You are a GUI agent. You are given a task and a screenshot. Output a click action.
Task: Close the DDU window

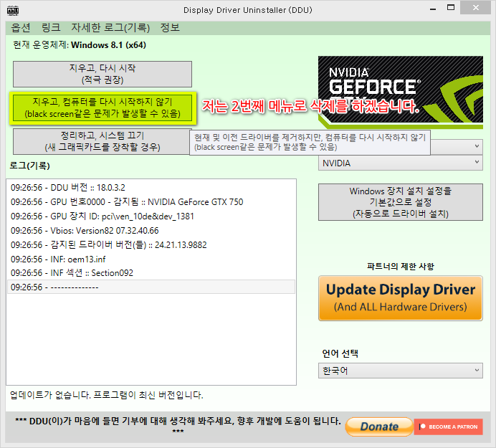[x=476, y=8]
